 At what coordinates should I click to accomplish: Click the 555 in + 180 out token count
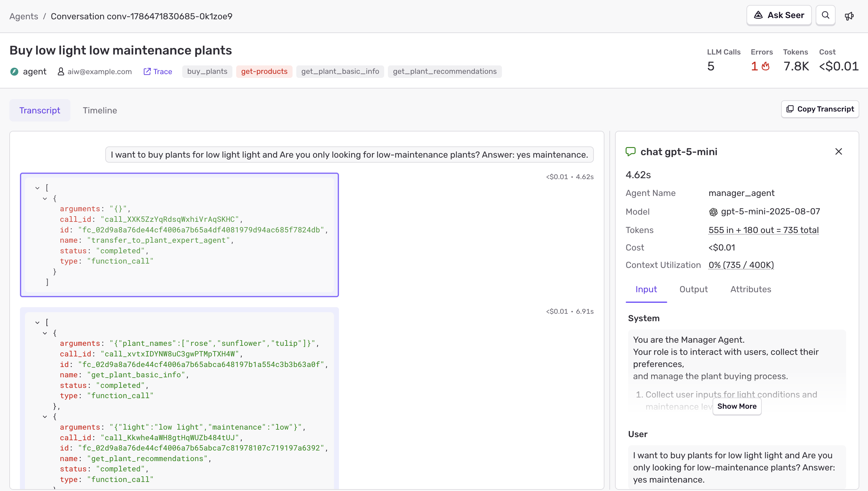point(763,230)
